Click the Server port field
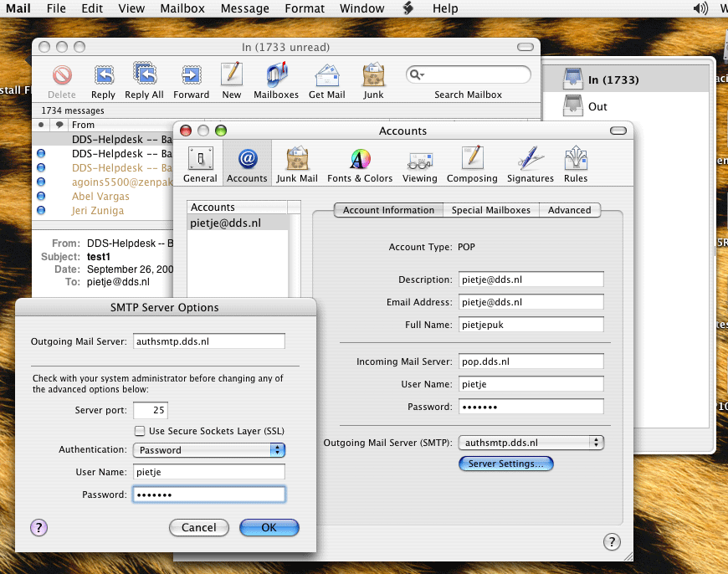Screen dimensions: 728x574 (151, 410)
